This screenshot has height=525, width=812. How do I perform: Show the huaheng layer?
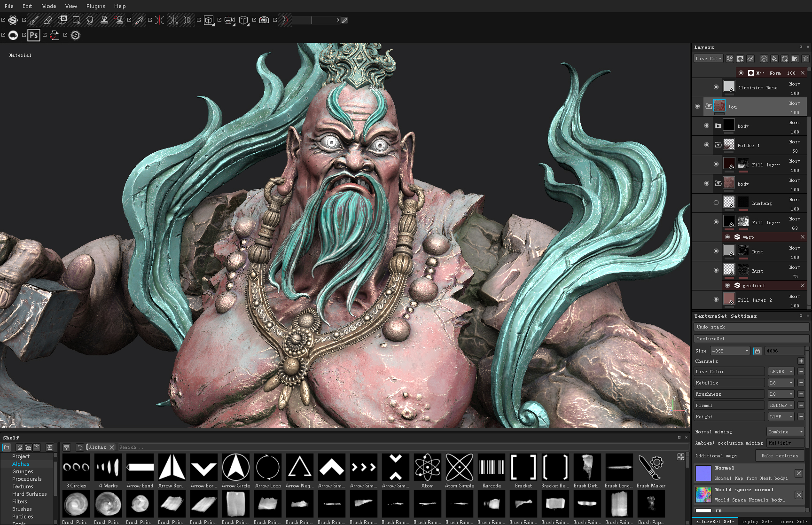click(716, 203)
